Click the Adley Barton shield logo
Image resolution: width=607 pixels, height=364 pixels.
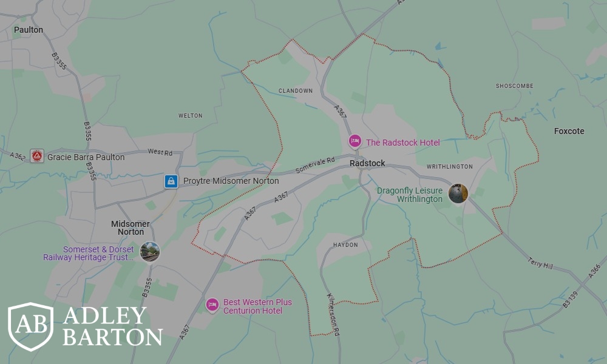[30, 327]
